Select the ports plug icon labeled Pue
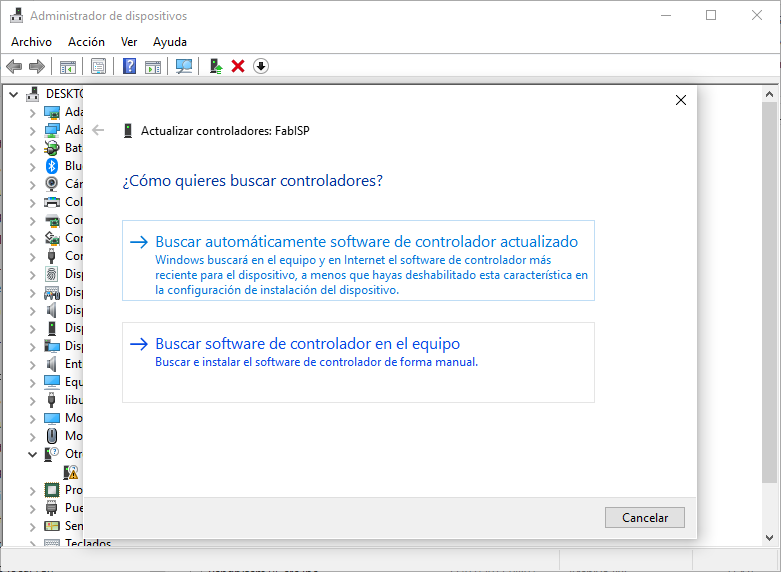This screenshot has height=572, width=781. 52,508
